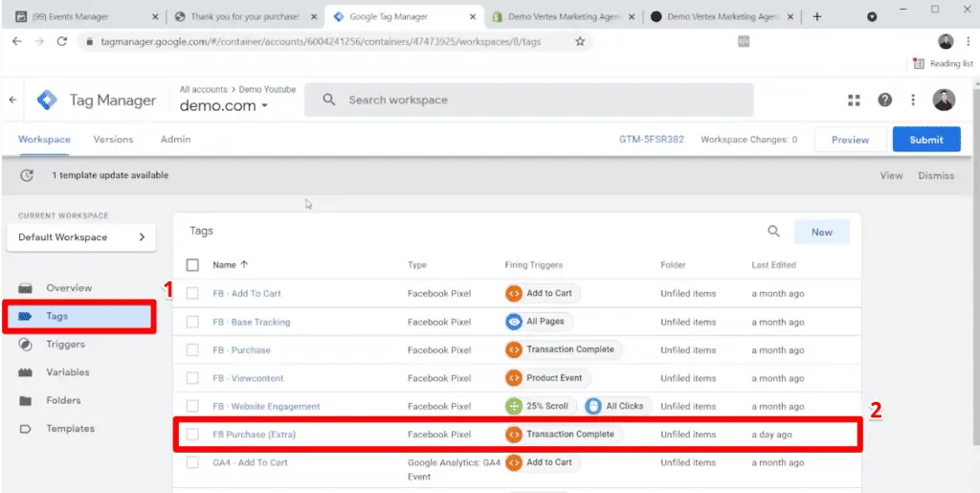Click the Firing Triggers column header
This screenshot has height=493, width=980.
(534, 265)
